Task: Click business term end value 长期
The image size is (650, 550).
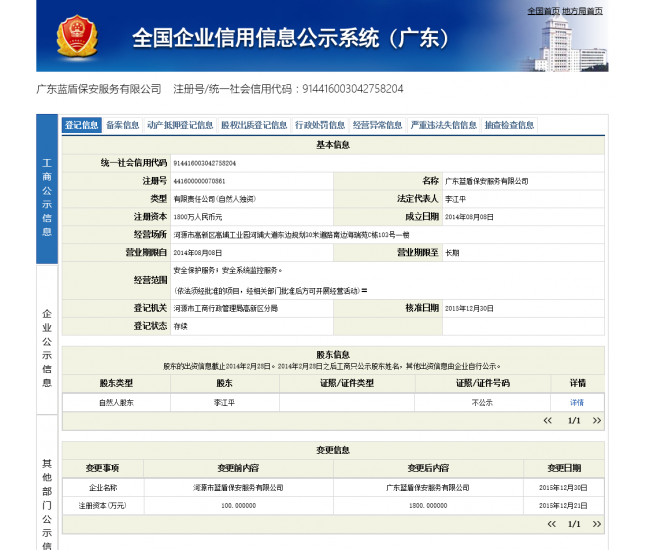Action: tap(452, 253)
